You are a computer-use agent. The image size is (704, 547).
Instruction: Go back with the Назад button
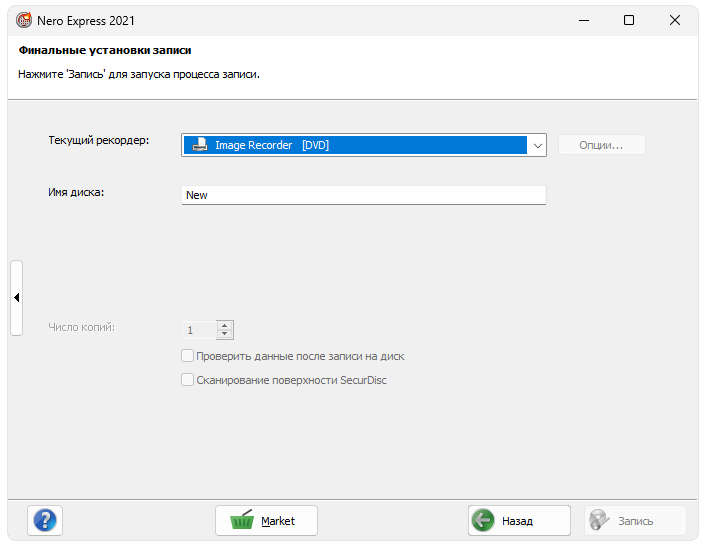(519, 521)
